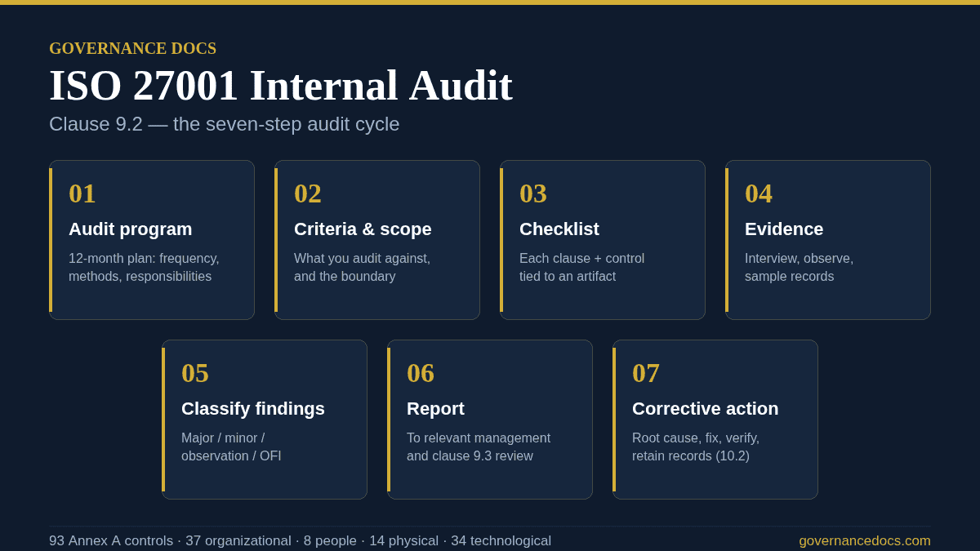Select the Criteria & scope heading
Image resolution: width=980 pixels, height=551 pixels.
pos(363,229)
